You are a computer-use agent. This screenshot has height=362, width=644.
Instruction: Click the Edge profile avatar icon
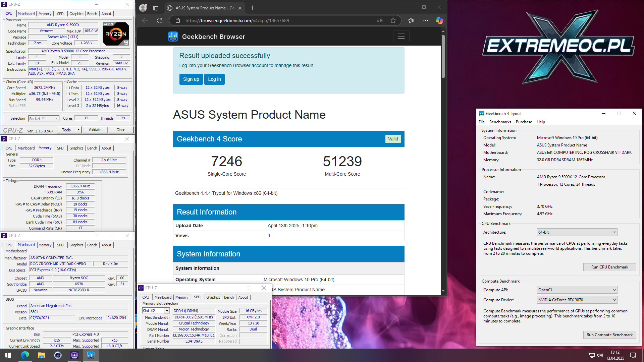coord(143,8)
